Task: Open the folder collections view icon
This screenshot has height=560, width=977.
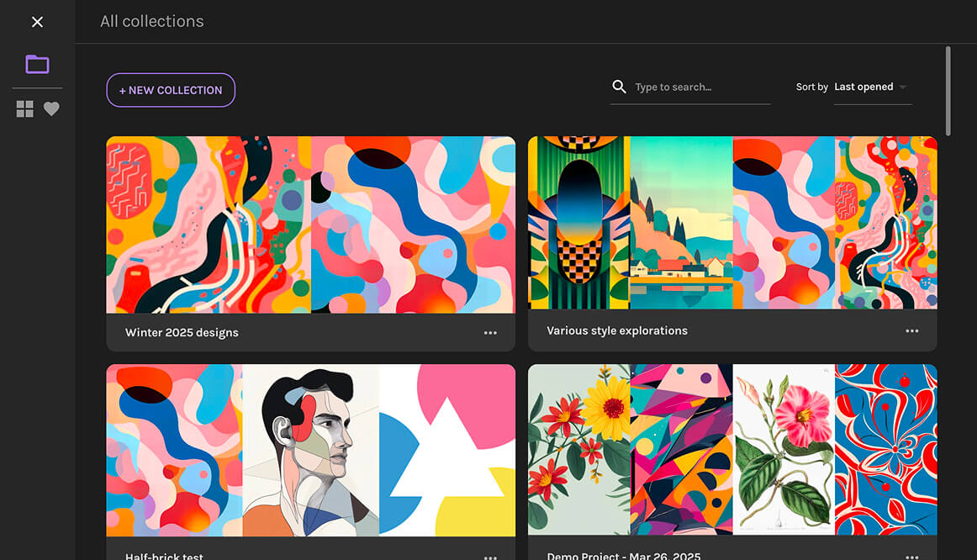Action: pyautogui.click(x=37, y=64)
